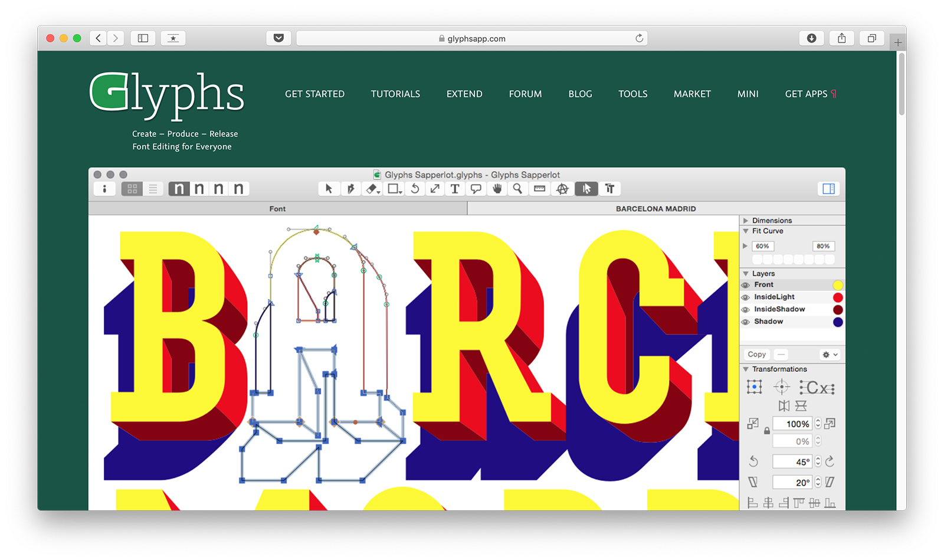Open Safari downloads button

[812, 38]
